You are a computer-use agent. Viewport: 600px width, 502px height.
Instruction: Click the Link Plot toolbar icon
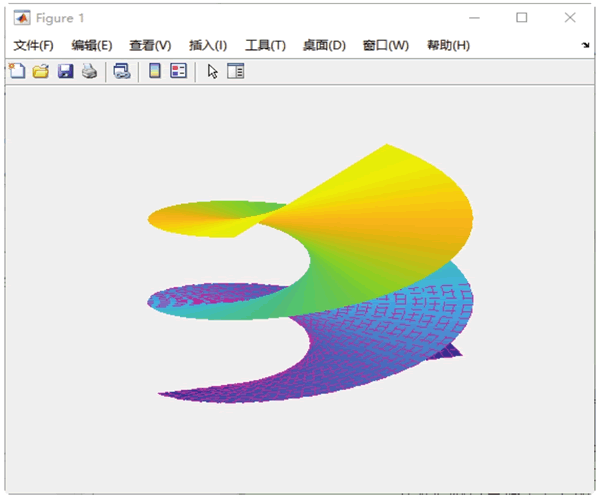point(122,71)
